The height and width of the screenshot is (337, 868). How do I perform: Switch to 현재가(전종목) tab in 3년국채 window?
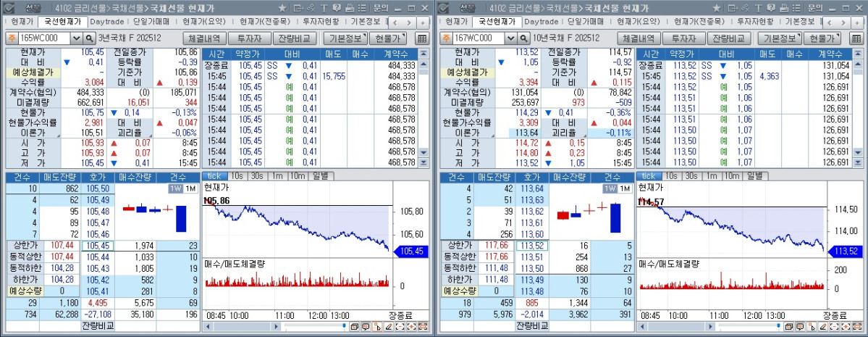click(x=265, y=22)
